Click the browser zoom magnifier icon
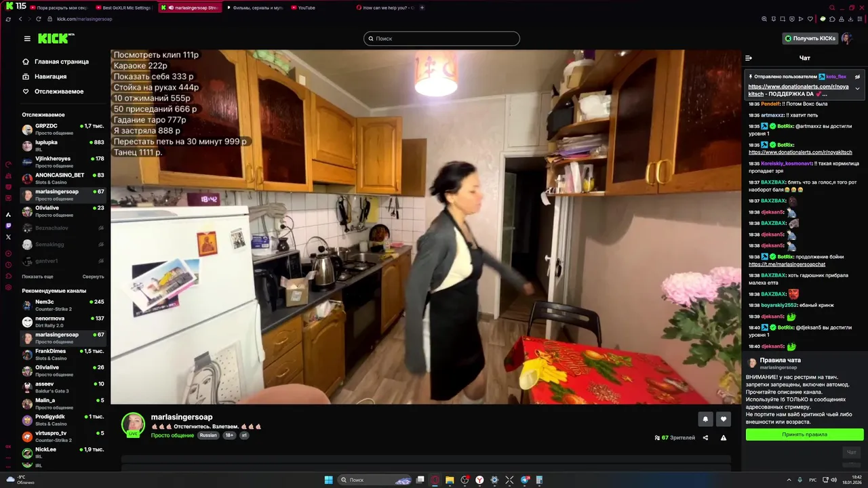The width and height of the screenshot is (868, 488). click(764, 19)
